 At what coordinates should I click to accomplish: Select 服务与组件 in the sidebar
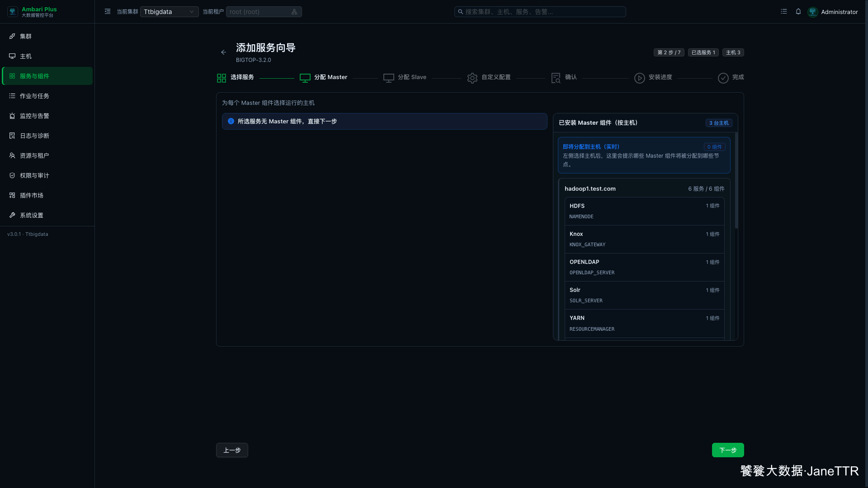[47, 76]
